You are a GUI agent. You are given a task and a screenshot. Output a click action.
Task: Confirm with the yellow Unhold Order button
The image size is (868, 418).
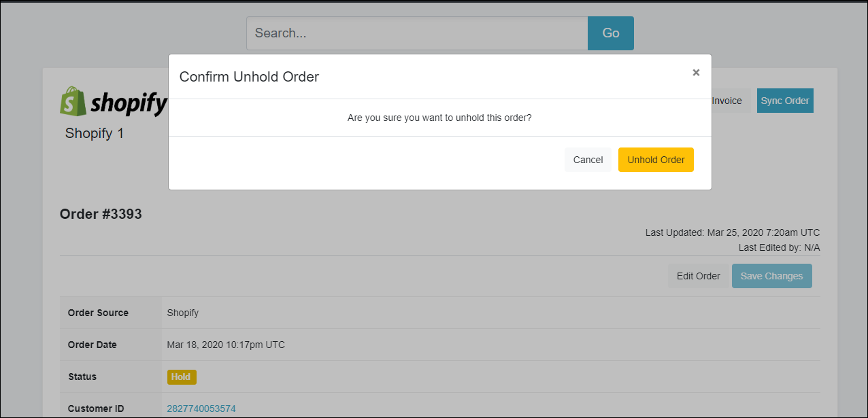point(656,160)
